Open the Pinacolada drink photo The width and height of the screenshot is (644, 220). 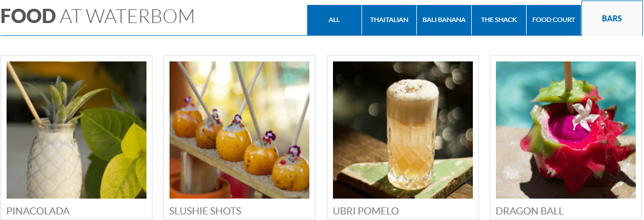(x=76, y=130)
